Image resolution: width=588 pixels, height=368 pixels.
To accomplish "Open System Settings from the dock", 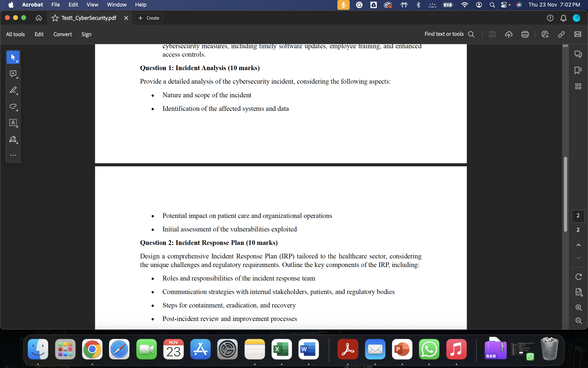I will [227, 349].
